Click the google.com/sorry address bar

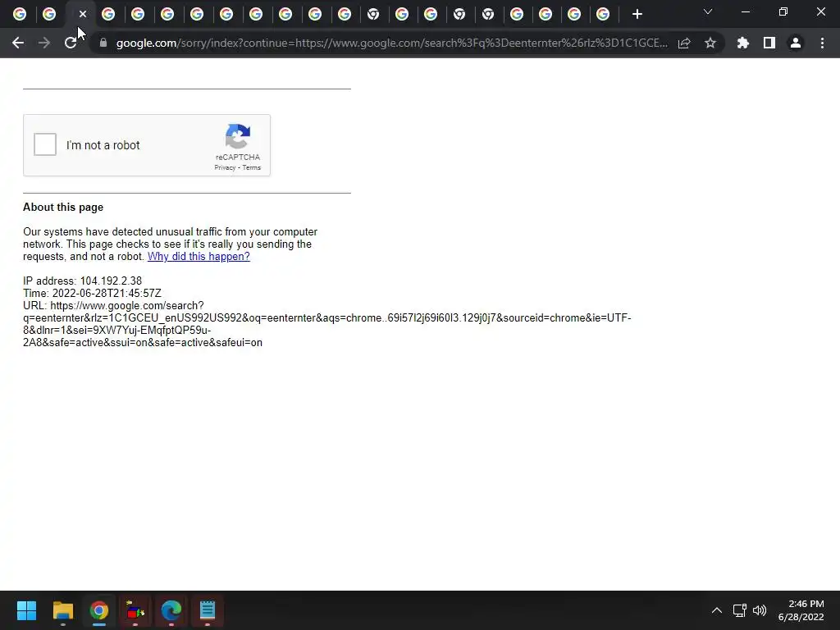point(391,43)
